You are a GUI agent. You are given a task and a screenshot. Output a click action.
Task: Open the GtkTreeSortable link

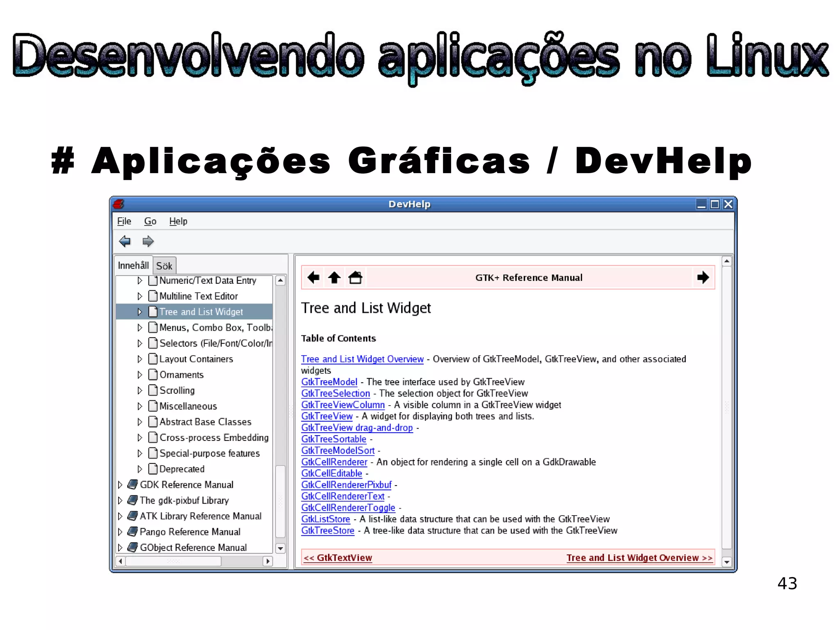click(333, 439)
